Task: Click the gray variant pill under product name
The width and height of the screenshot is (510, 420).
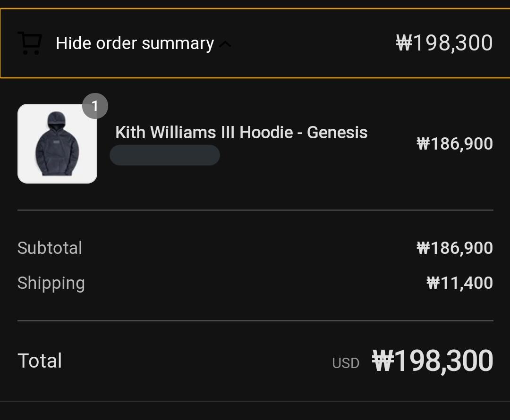Action: pos(164,155)
